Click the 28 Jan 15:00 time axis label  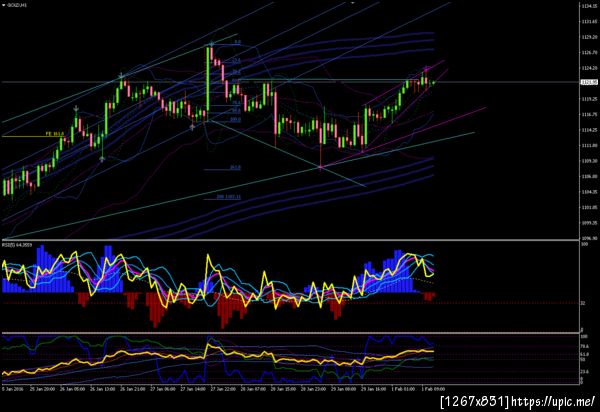pyautogui.click(x=283, y=389)
